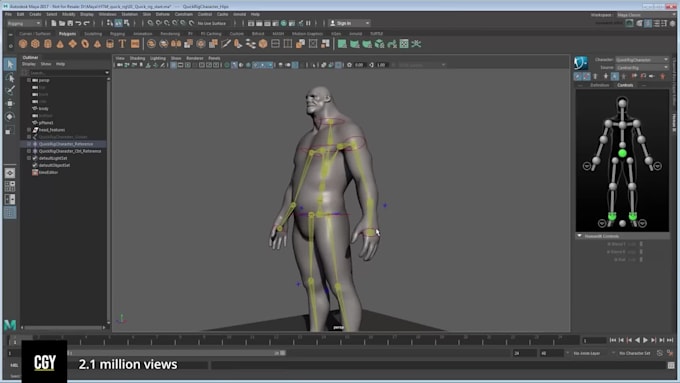Activate the Scale tool in toolbox
Image resolution: width=680 pixels, height=383 pixels.
10,130
